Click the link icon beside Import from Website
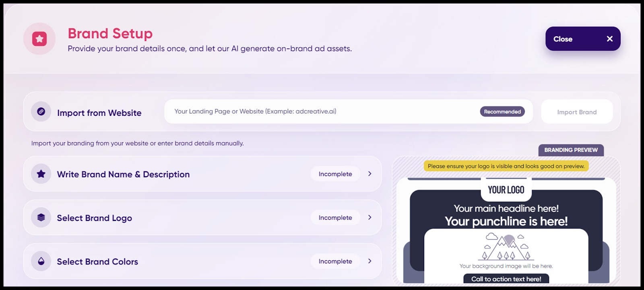 click(41, 112)
